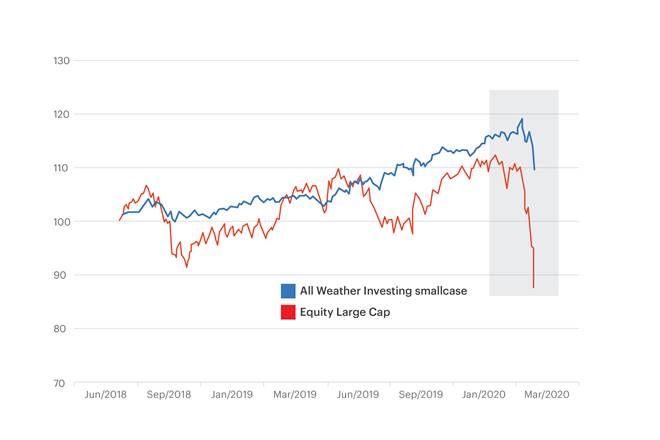Click the 80 y-axis value

(x=62, y=329)
